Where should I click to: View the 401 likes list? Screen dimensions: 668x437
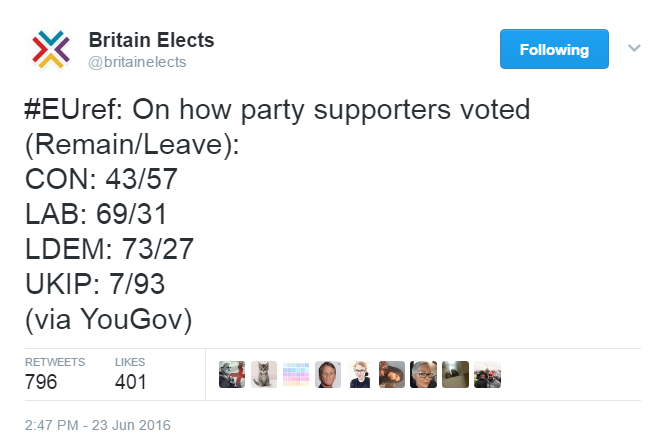[130, 382]
